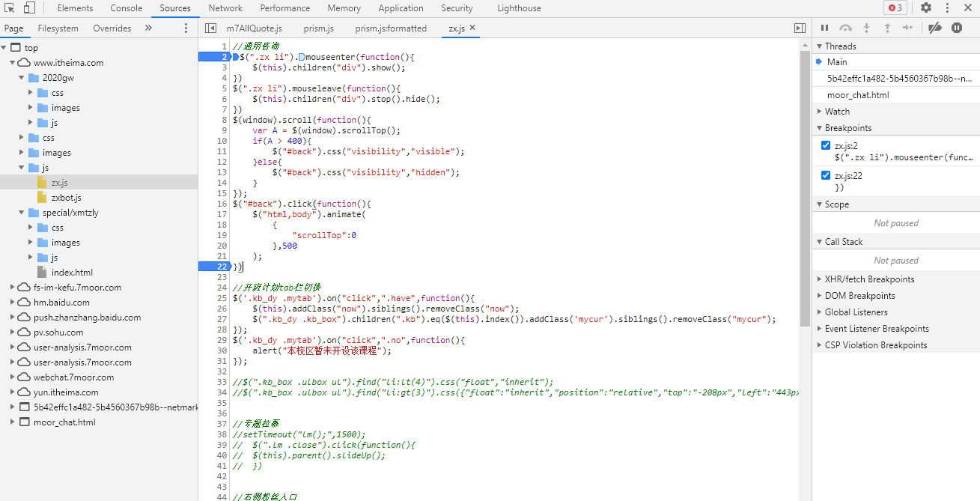
Task: Click the red error count badge
Action: [x=895, y=8]
